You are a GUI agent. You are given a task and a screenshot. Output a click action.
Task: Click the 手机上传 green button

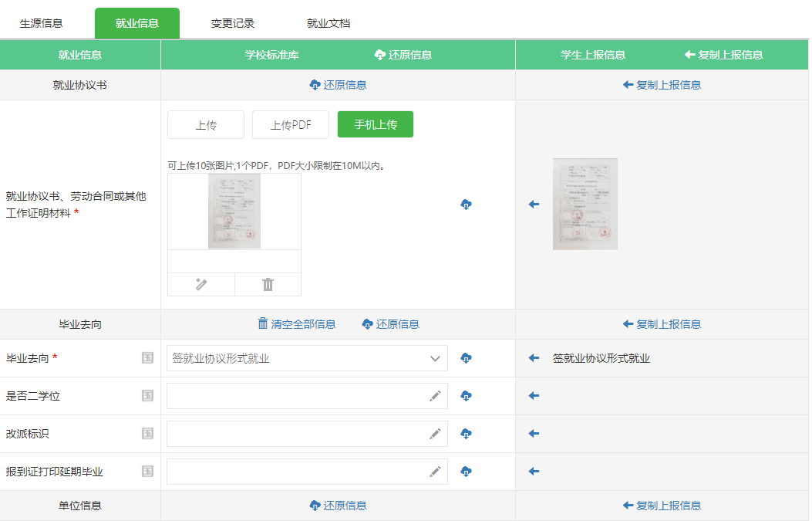click(x=376, y=124)
